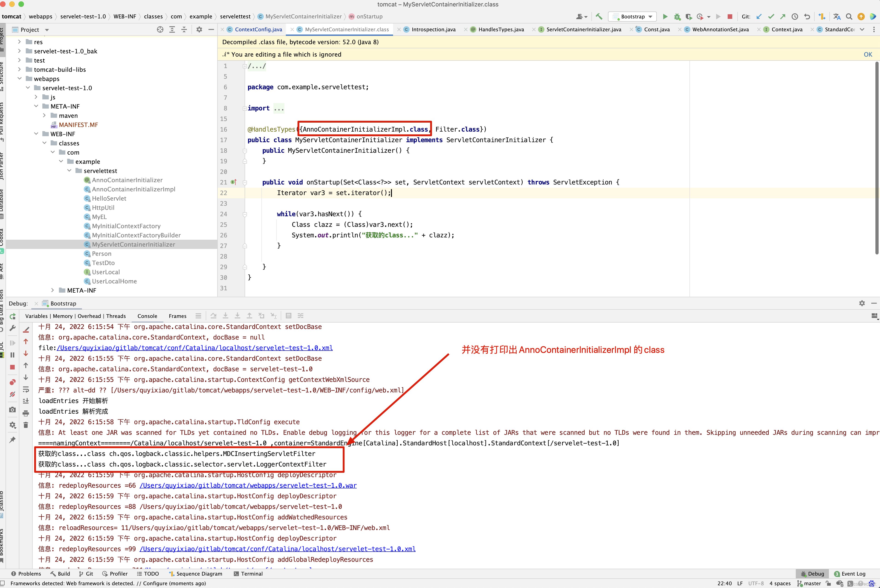Click the Debug bug icon in the toolbar
This screenshot has width=880, height=588.
pyautogui.click(x=677, y=17)
